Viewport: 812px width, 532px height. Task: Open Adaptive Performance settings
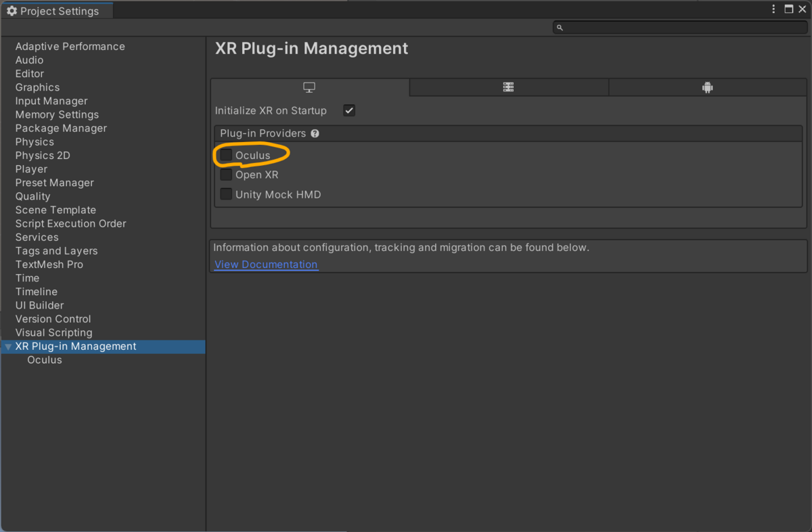[70, 47]
